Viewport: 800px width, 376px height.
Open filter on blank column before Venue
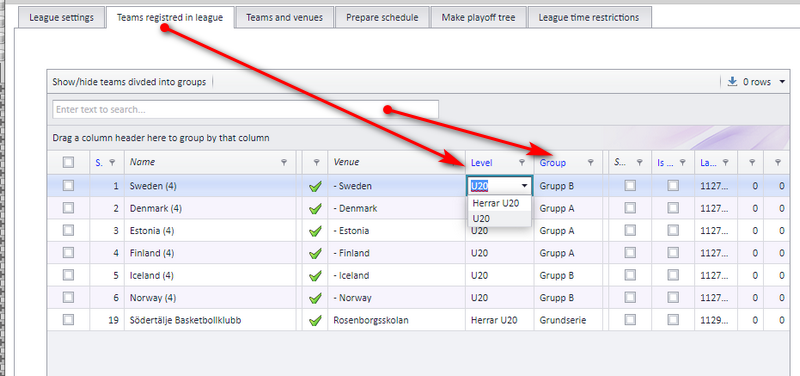[x=316, y=162]
